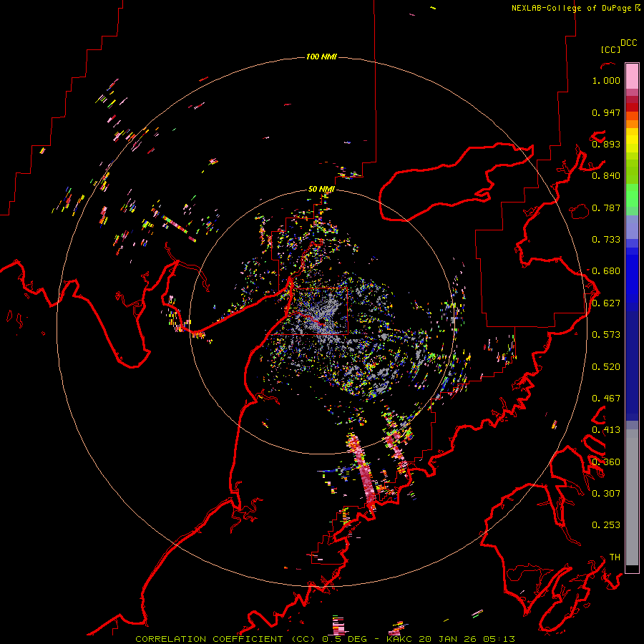
Task: Select the 0.840 legend value
Action: click(606, 176)
